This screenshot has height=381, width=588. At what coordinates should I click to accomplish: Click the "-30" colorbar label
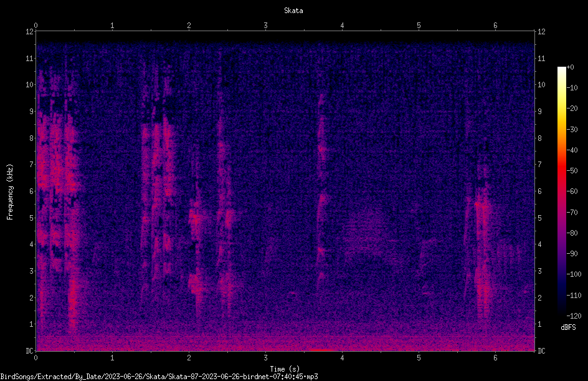coord(572,130)
